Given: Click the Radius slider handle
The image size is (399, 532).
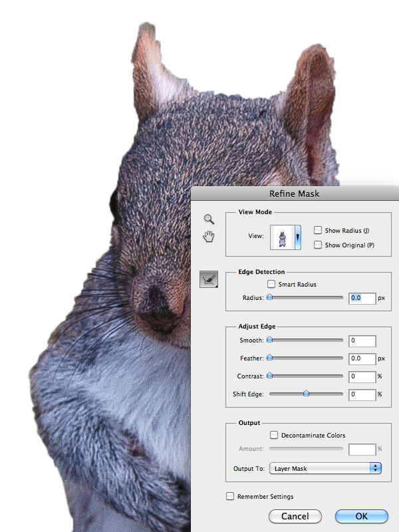Looking at the screenshot, I should (270, 297).
